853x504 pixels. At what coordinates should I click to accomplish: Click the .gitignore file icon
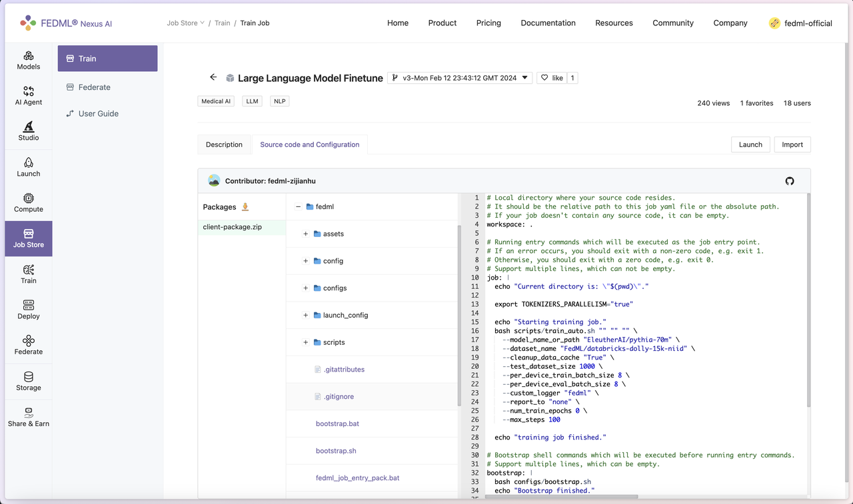(x=318, y=397)
